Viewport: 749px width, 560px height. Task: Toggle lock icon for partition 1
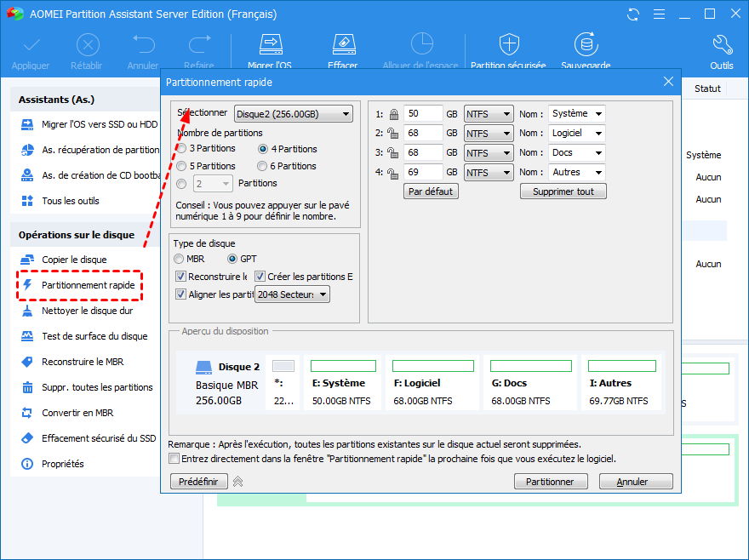click(393, 114)
